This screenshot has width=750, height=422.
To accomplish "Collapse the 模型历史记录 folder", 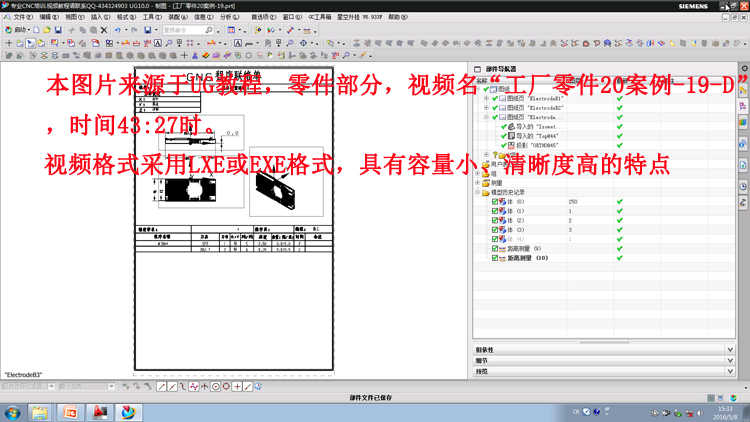I will pos(477,192).
